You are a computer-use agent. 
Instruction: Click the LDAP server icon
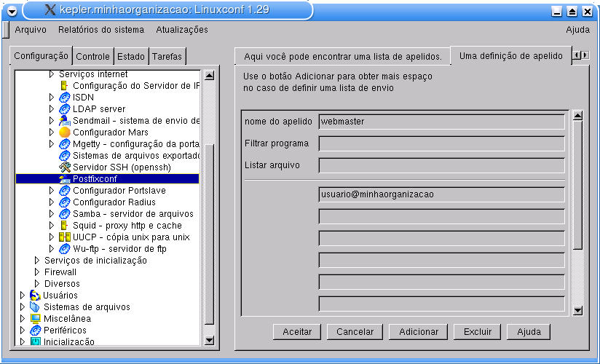tap(65, 109)
